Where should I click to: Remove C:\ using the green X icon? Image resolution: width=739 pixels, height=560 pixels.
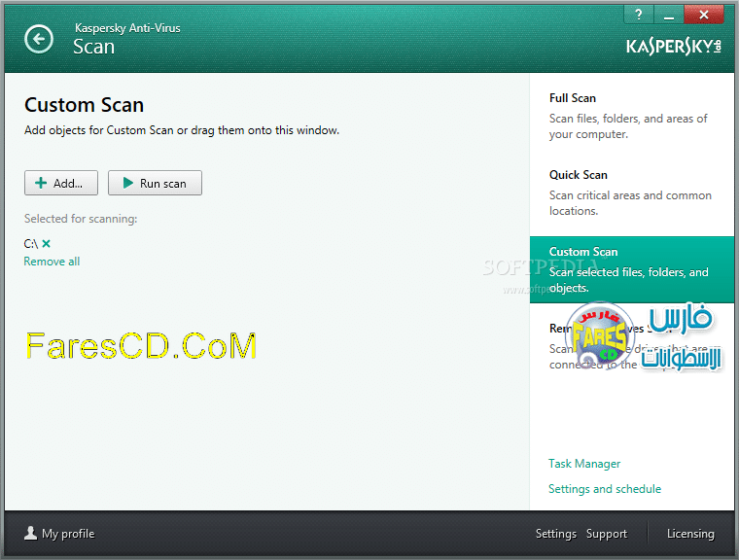(x=47, y=244)
